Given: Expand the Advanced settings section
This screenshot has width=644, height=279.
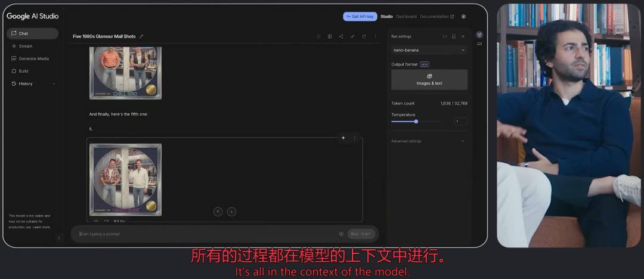Looking at the screenshot, I should (x=429, y=141).
